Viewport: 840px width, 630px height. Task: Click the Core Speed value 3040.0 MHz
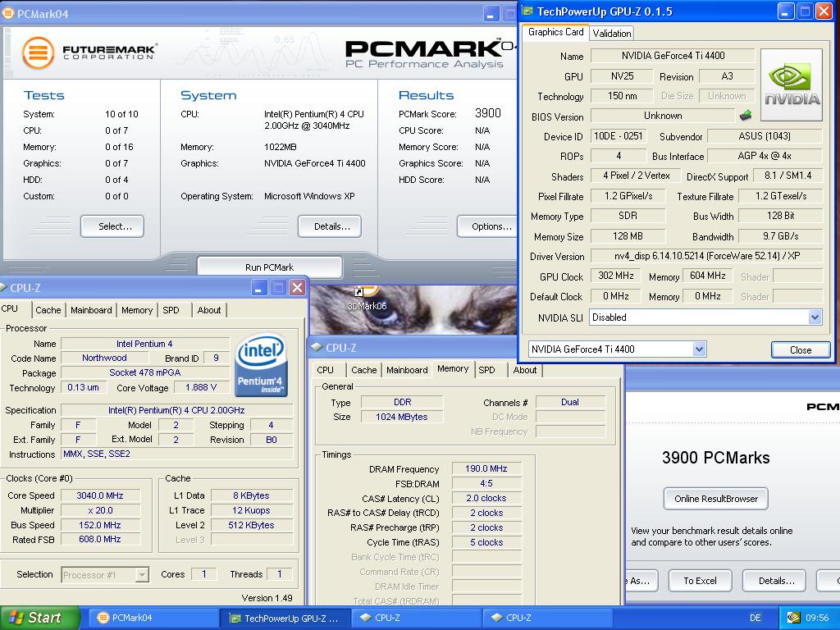100,495
